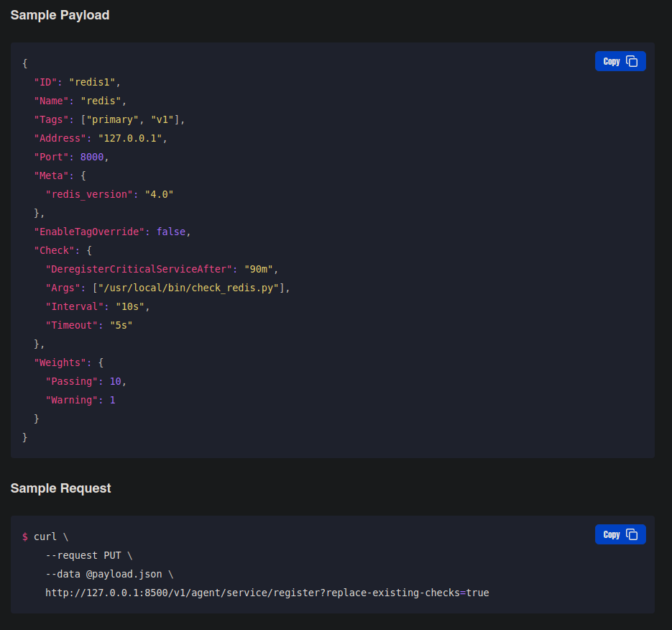Click the Sample Request heading

[60, 488]
